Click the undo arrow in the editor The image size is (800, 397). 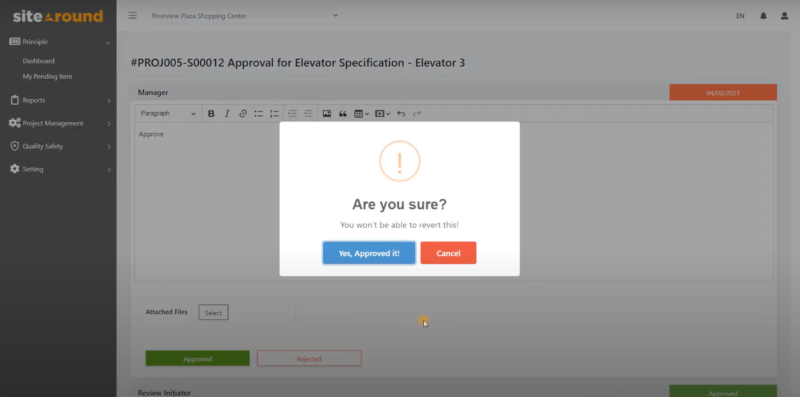401,114
